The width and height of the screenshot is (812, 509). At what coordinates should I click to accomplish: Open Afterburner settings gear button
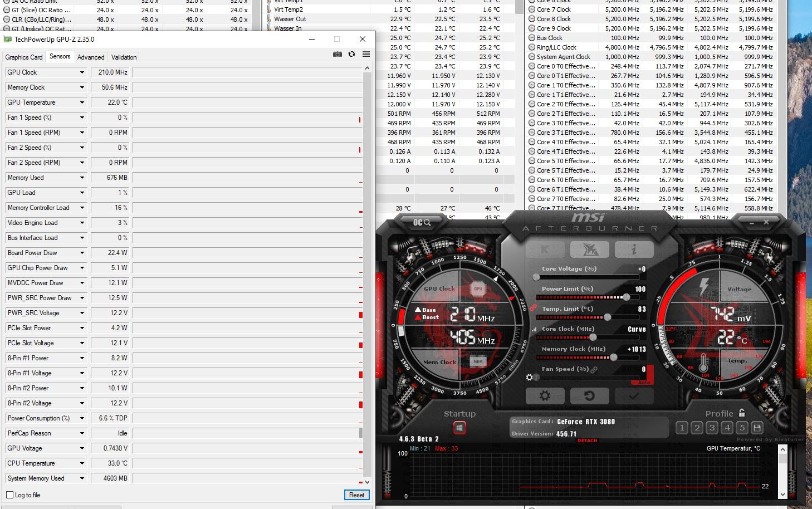click(545, 396)
